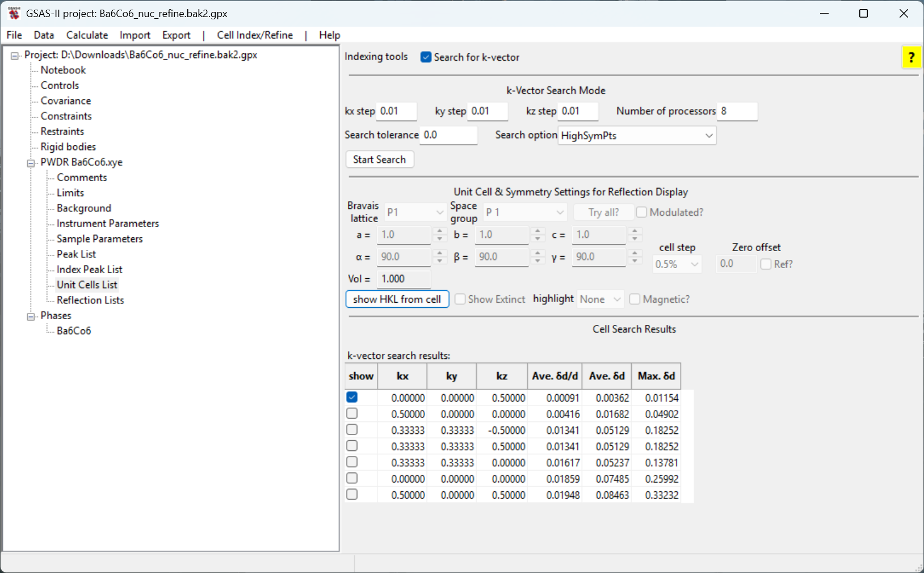
Task: Uncheck Search for k-vector checkbox
Action: coord(426,57)
